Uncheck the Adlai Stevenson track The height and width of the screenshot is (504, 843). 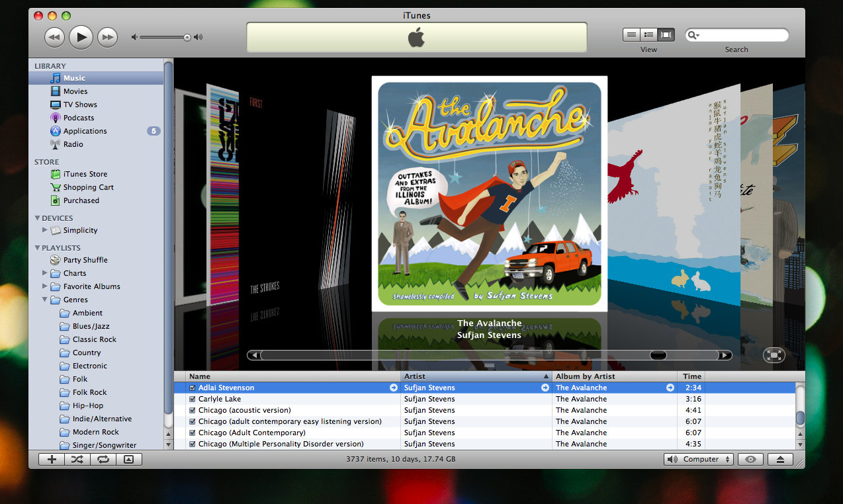point(193,388)
